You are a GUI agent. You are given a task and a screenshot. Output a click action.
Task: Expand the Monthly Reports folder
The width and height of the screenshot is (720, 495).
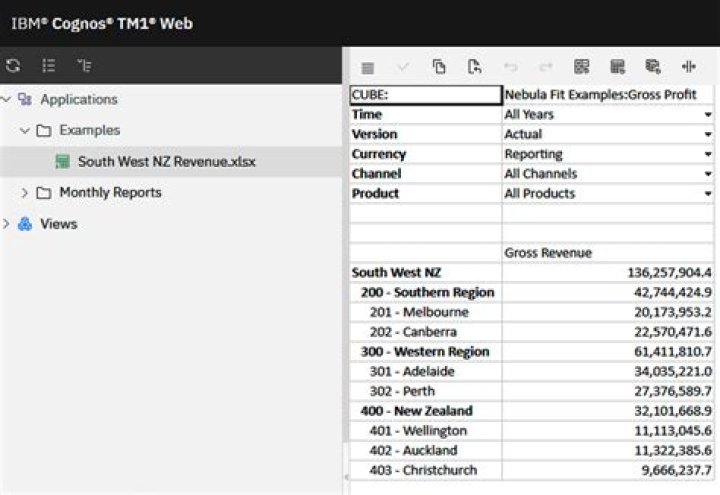[x=25, y=192]
